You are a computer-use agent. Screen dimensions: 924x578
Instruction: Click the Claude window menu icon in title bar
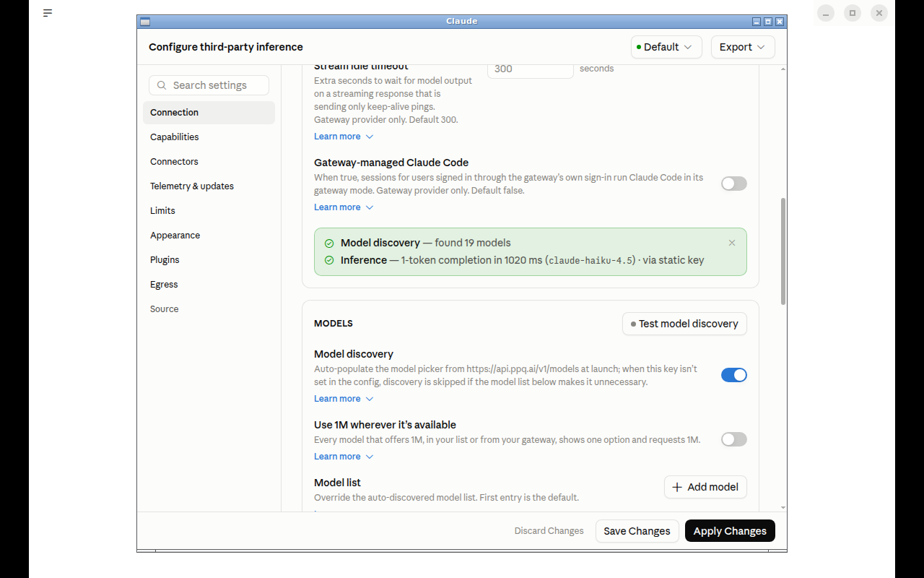click(x=145, y=22)
